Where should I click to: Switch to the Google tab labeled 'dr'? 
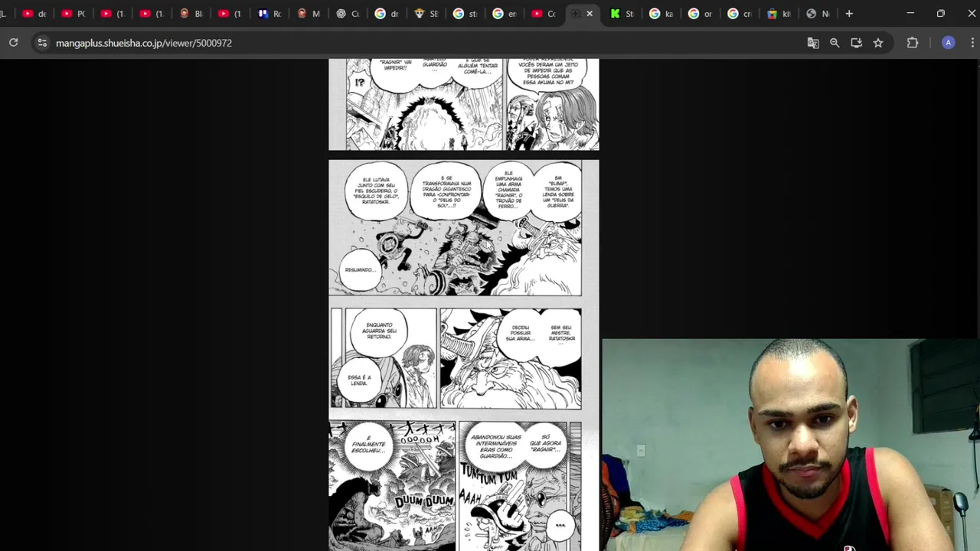coord(387,14)
